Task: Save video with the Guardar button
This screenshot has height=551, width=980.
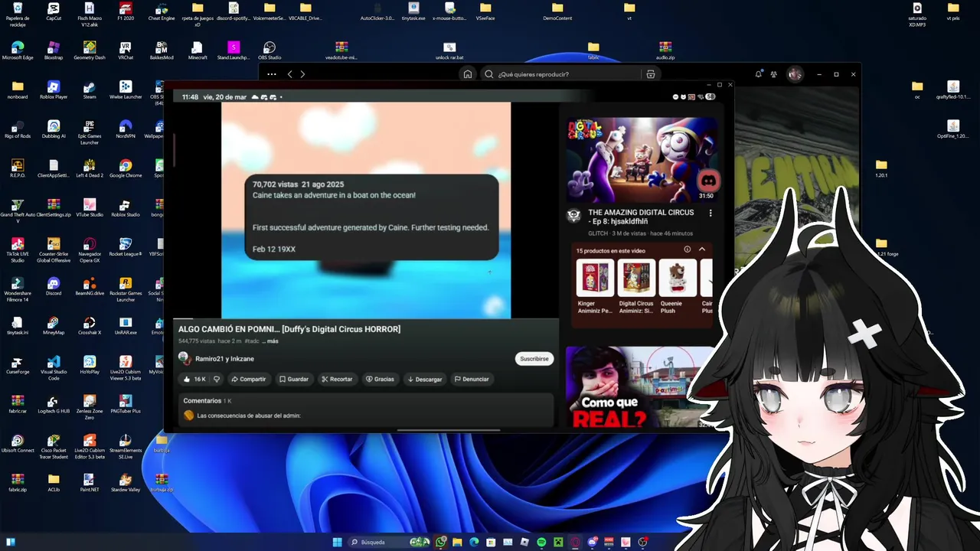Action: coord(294,379)
